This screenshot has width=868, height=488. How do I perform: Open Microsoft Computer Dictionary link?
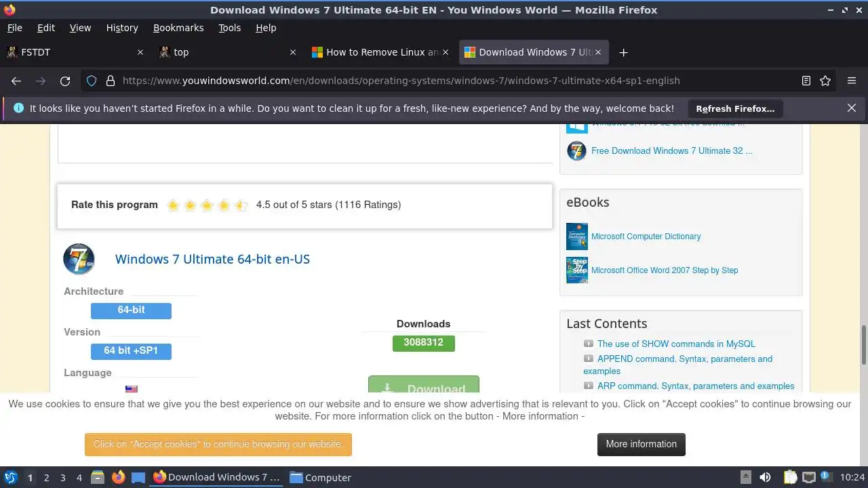coord(646,237)
